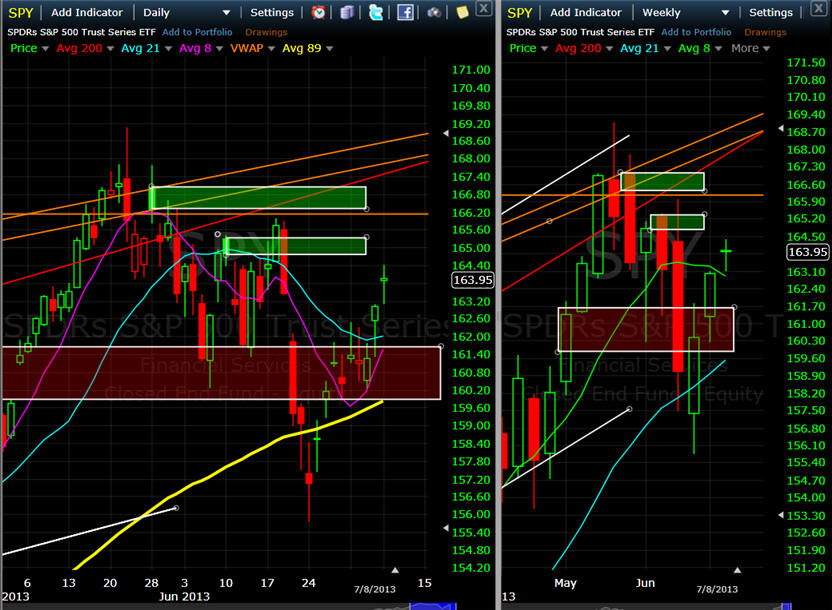Click Weekly axis arrow marker near 168.70
Image resolution: width=832 pixels, height=610 pixels.
click(x=781, y=128)
